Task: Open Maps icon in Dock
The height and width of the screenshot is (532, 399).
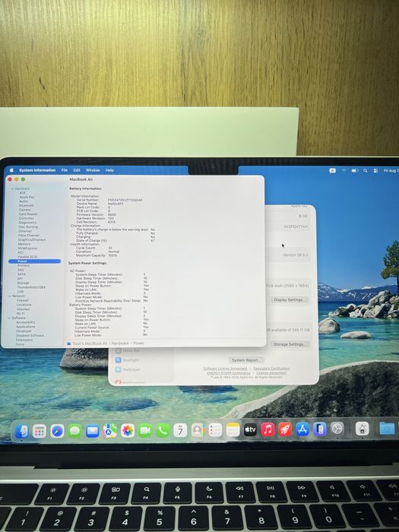Action: tap(110, 431)
